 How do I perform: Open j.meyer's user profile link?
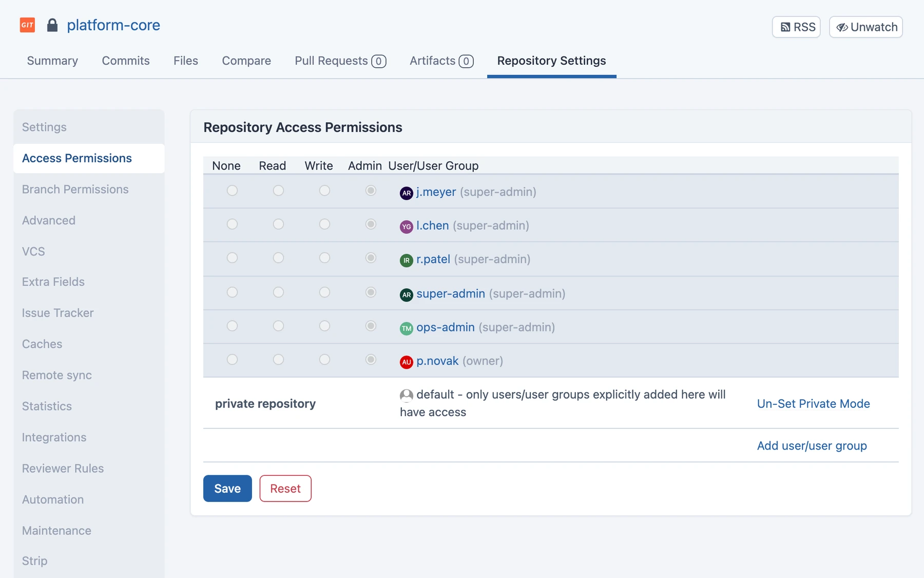click(436, 192)
